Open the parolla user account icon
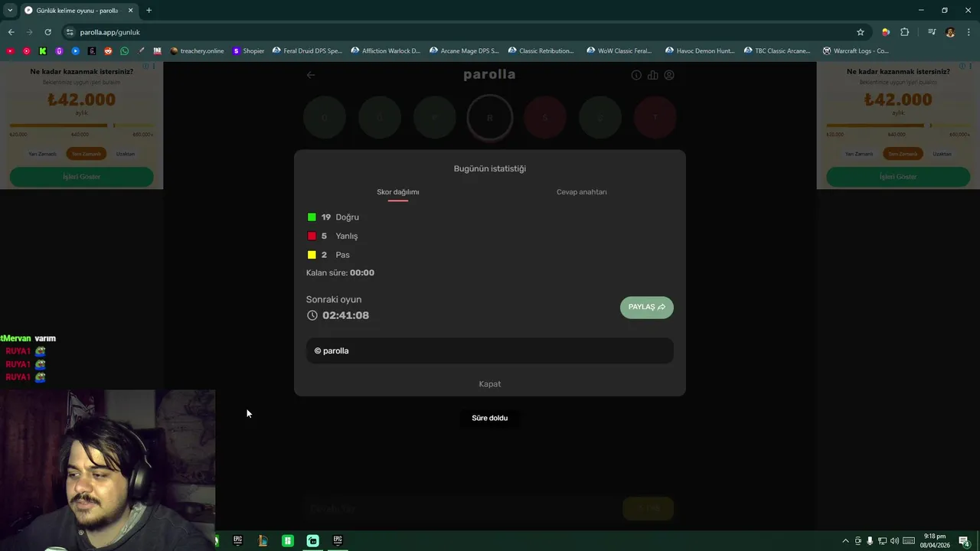 pyautogui.click(x=669, y=75)
